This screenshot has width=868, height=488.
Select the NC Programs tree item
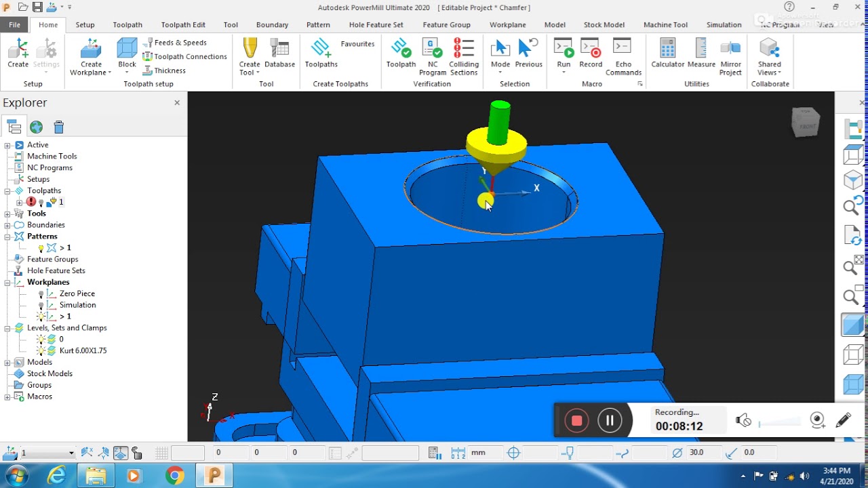(50, 168)
